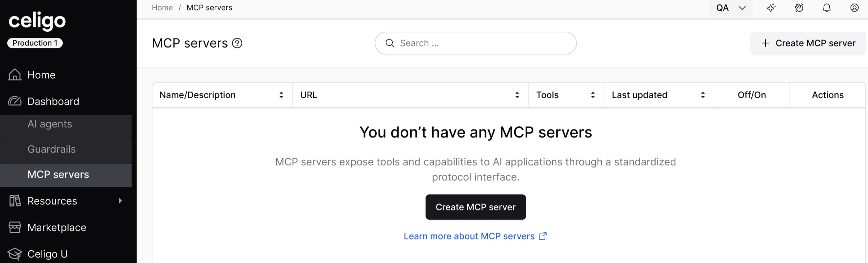Open notifications bell icon

pos(827,8)
